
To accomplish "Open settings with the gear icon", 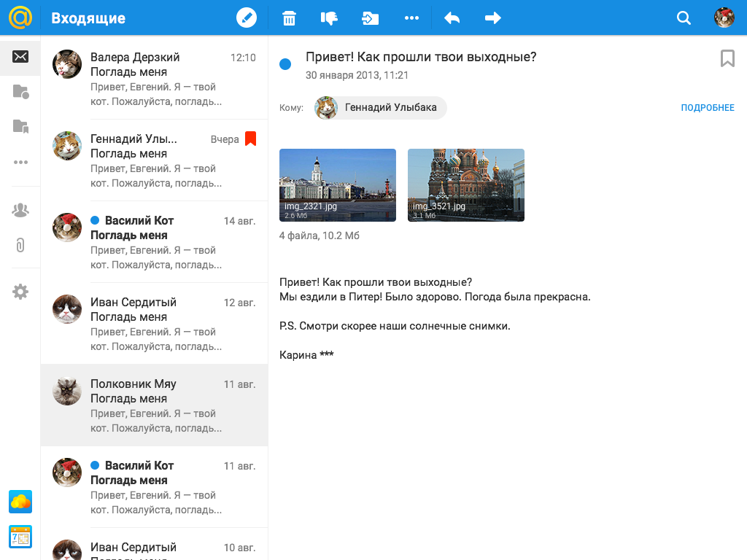I will tap(20, 292).
